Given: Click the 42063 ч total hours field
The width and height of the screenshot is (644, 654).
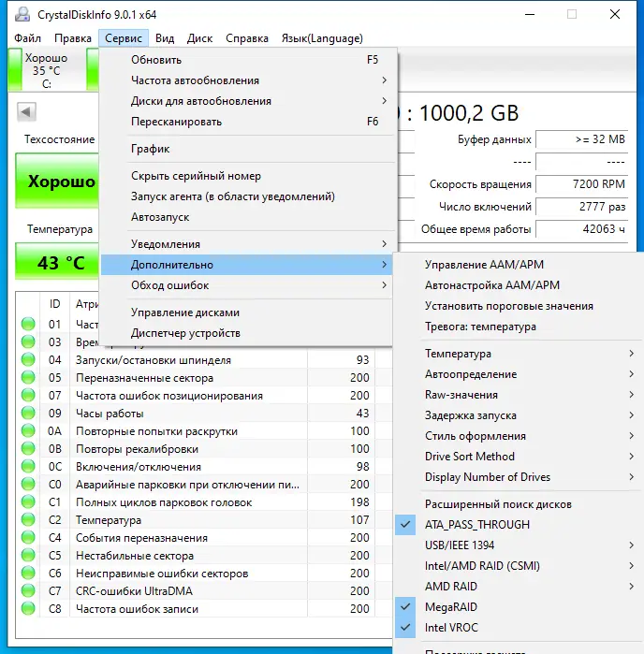Looking at the screenshot, I should point(582,229).
